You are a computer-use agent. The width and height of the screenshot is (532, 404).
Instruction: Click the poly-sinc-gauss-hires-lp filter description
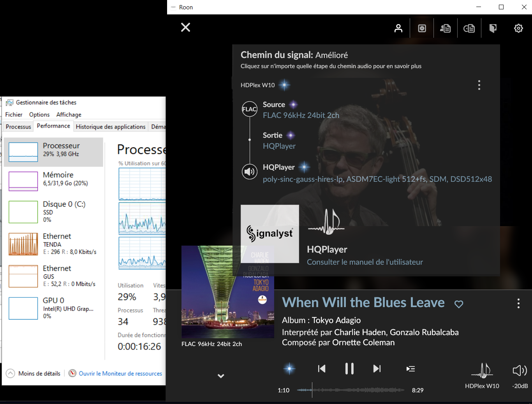pyautogui.click(x=377, y=179)
